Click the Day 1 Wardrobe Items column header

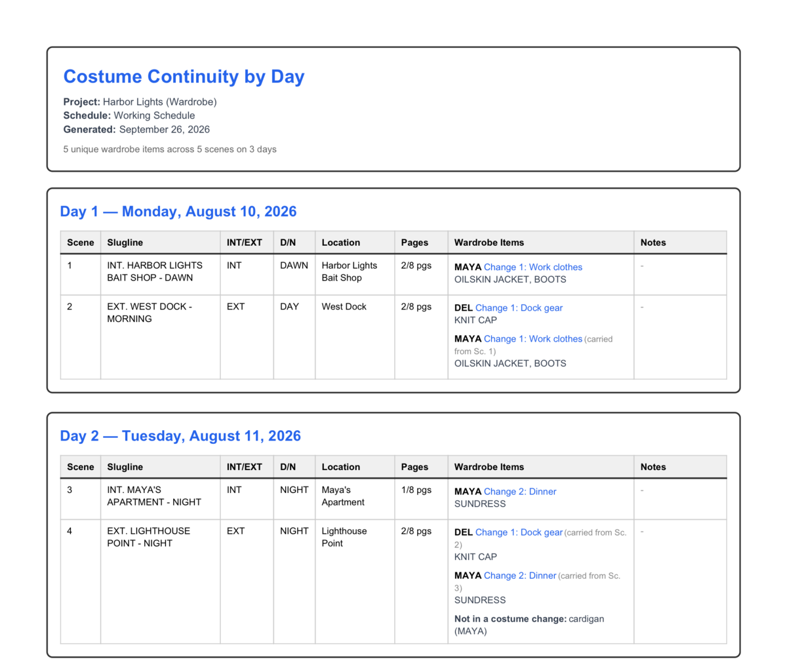pos(541,243)
